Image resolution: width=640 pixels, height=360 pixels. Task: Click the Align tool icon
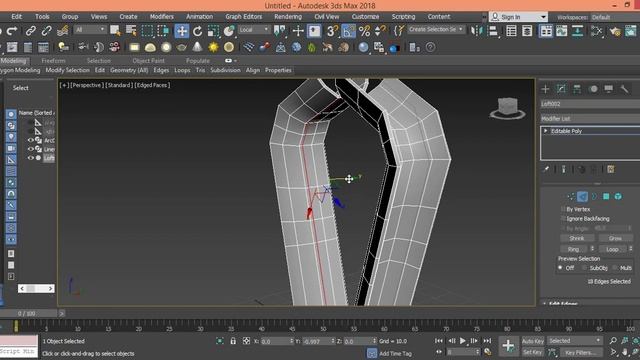coord(493,31)
